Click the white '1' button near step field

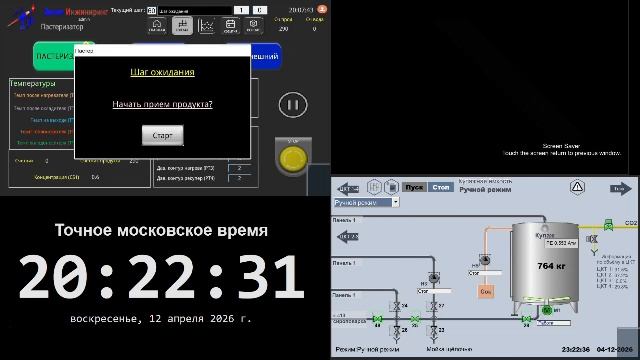pos(242,10)
